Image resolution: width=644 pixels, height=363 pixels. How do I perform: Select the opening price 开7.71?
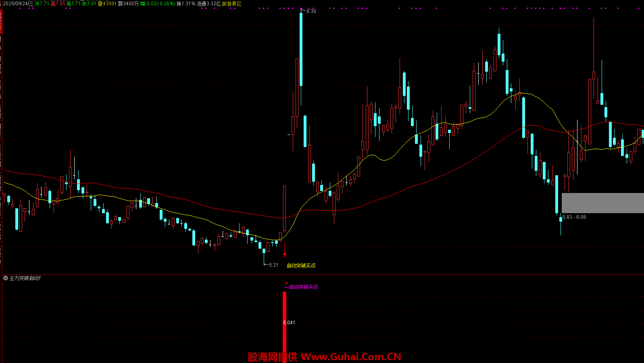coord(42,4)
